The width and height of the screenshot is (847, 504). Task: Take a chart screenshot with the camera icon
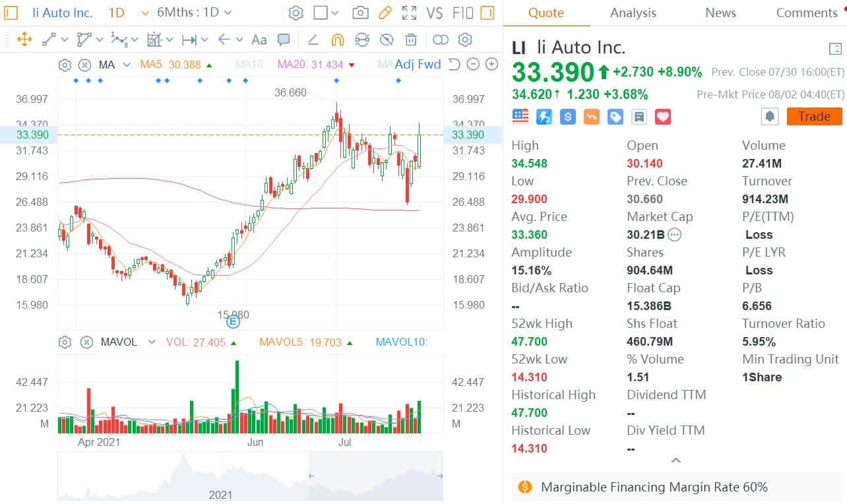[x=361, y=13]
